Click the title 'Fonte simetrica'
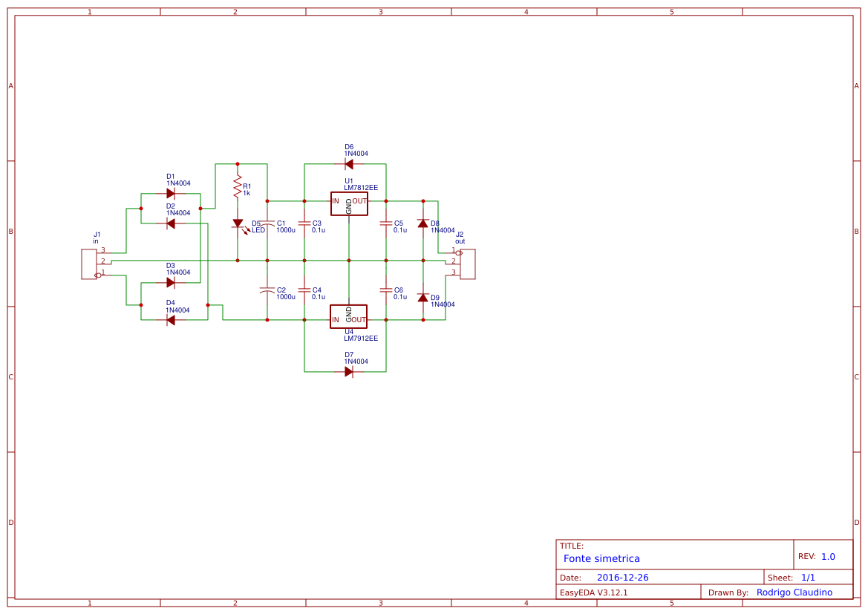 click(601, 559)
